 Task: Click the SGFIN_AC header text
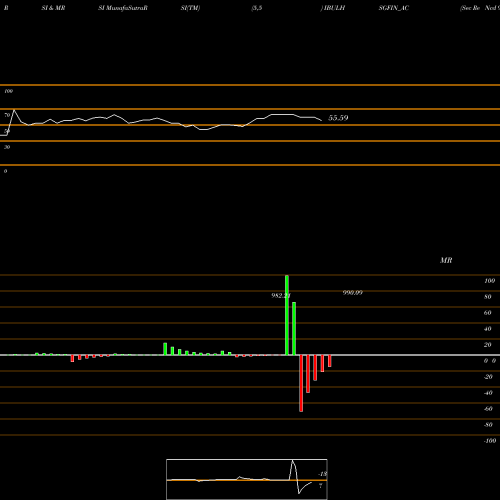[394, 8]
